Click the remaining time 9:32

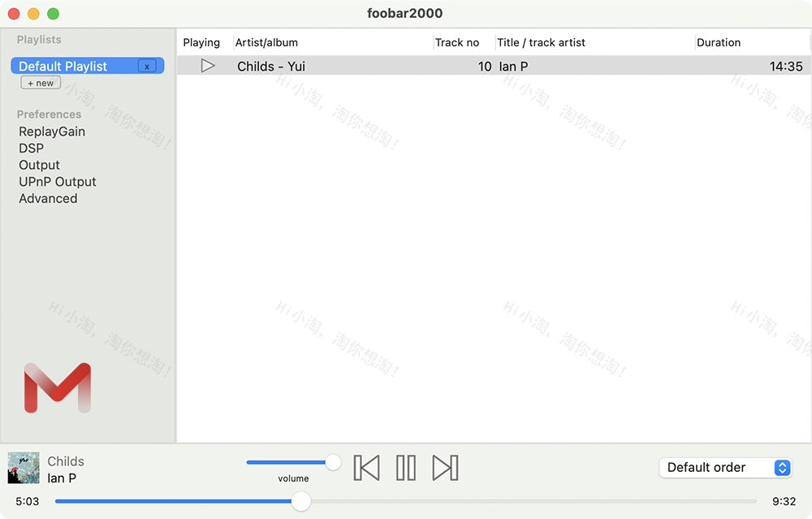(784, 501)
